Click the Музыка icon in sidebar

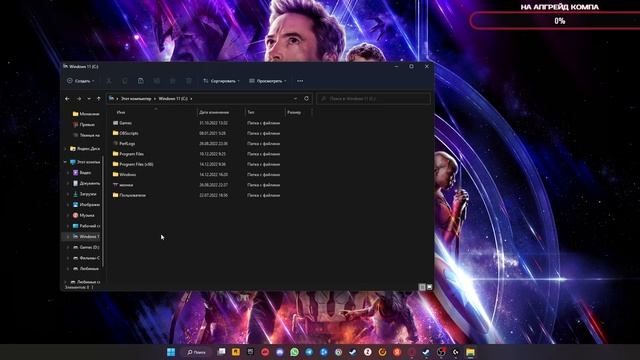click(x=76, y=215)
